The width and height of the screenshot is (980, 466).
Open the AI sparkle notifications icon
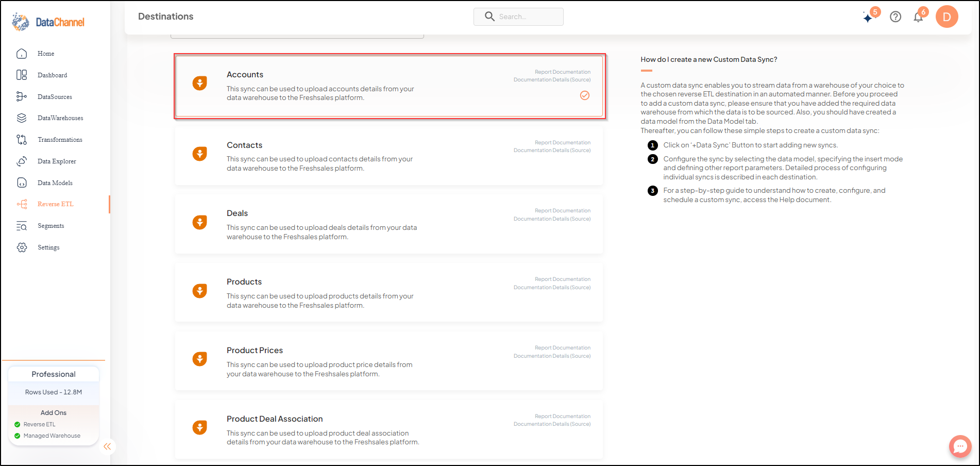tap(869, 17)
